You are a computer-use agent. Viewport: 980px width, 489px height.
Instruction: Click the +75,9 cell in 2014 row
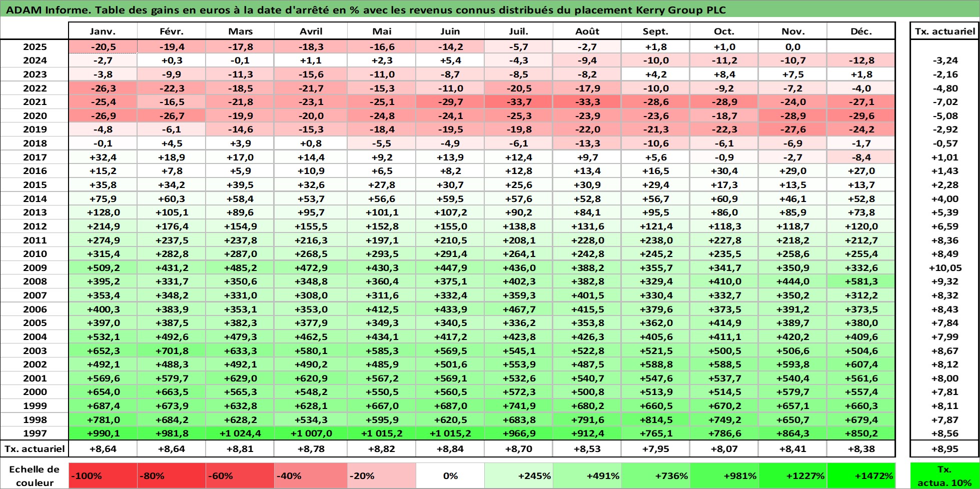[x=103, y=198]
